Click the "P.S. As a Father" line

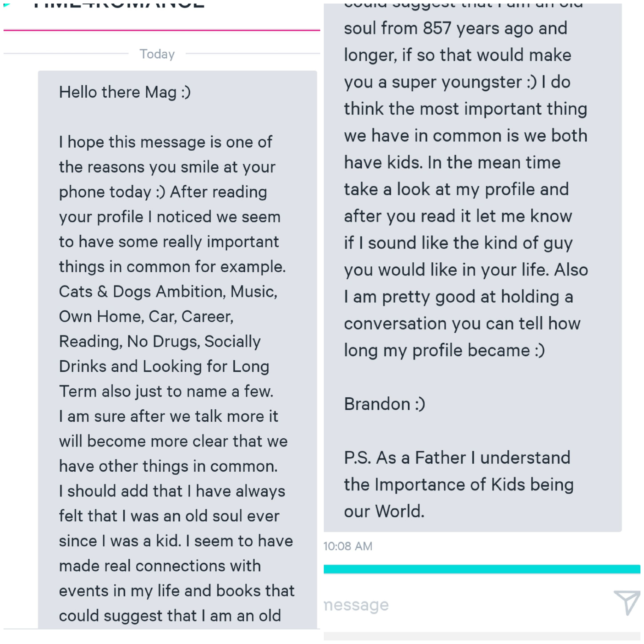(457, 458)
